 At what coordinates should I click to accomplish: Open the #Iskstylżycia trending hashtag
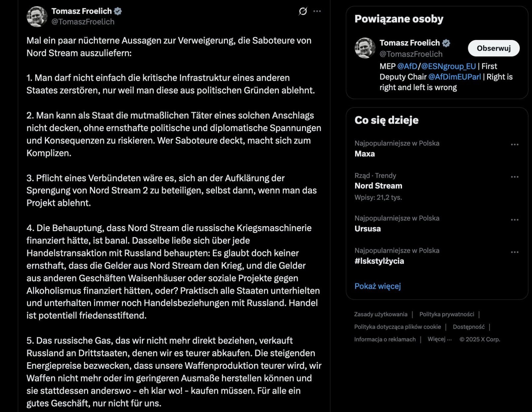(379, 261)
